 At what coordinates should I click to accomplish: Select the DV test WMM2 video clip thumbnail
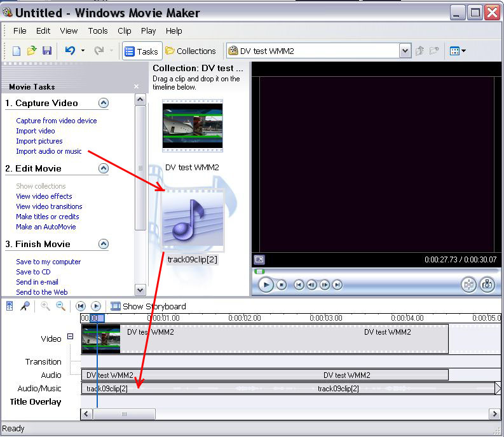[193, 126]
